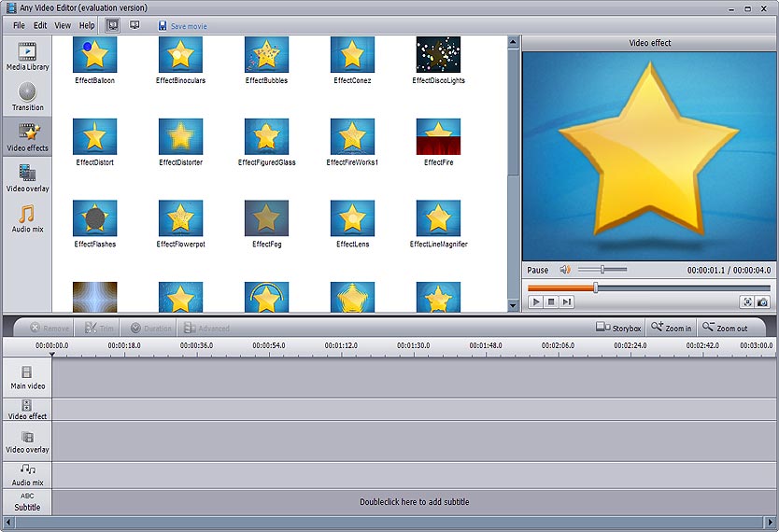
Task: Select the EffectLineMagnifier effect
Action: pyautogui.click(x=439, y=218)
